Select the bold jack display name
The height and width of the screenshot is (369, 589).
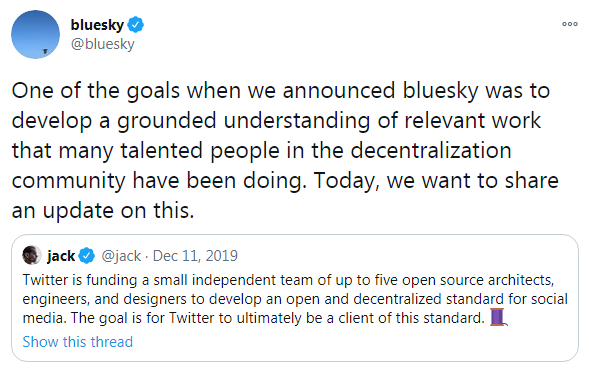61,256
